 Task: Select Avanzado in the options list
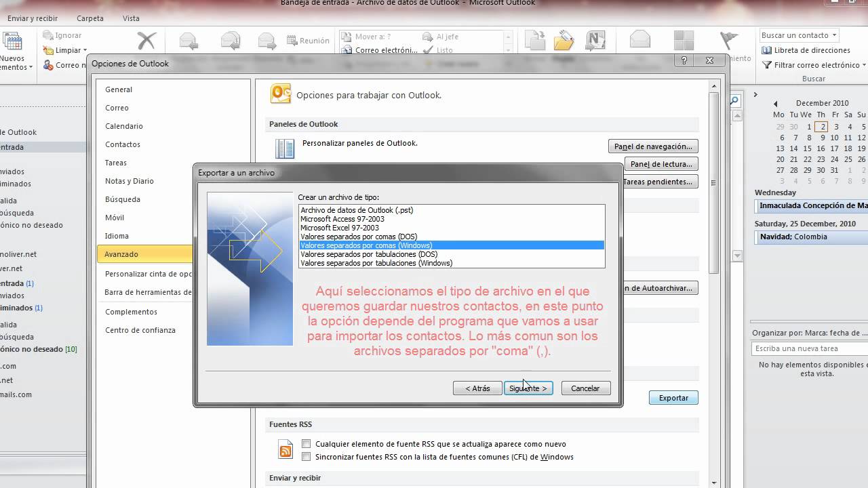pyautogui.click(x=144, y=254)
